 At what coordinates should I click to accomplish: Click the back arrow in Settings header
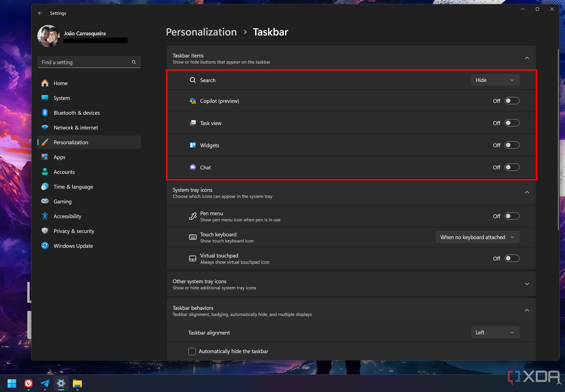[x=40, y=13]
